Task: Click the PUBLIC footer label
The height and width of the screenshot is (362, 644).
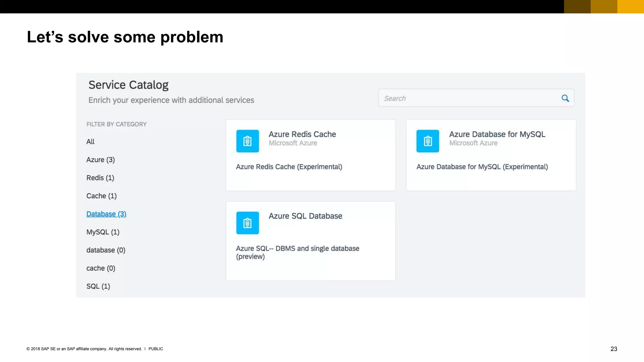Action: tap(156, 349)
